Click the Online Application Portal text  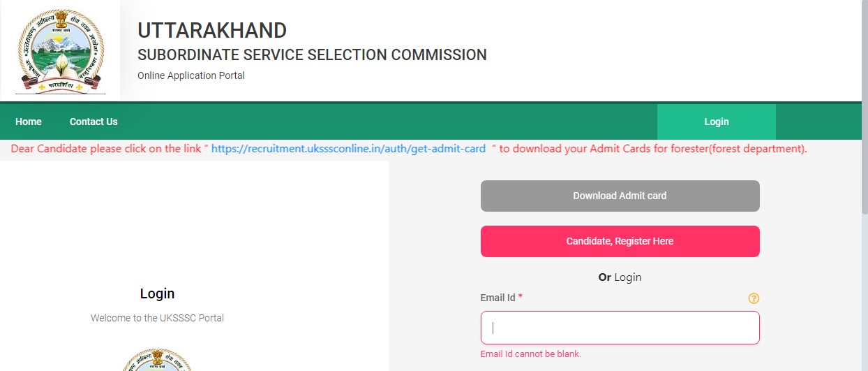click(191, 75)
